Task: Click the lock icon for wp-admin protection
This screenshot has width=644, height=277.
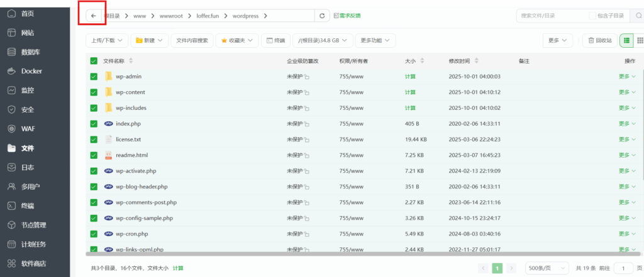Action: pyautogui.click(x=307, y=77)
